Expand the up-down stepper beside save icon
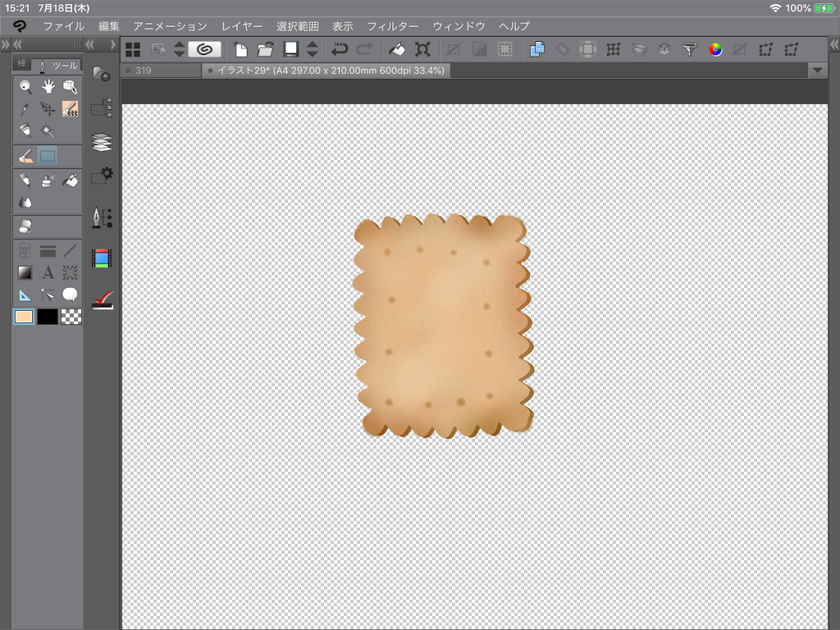Screen dimensions: 840x630 [313, 49]
